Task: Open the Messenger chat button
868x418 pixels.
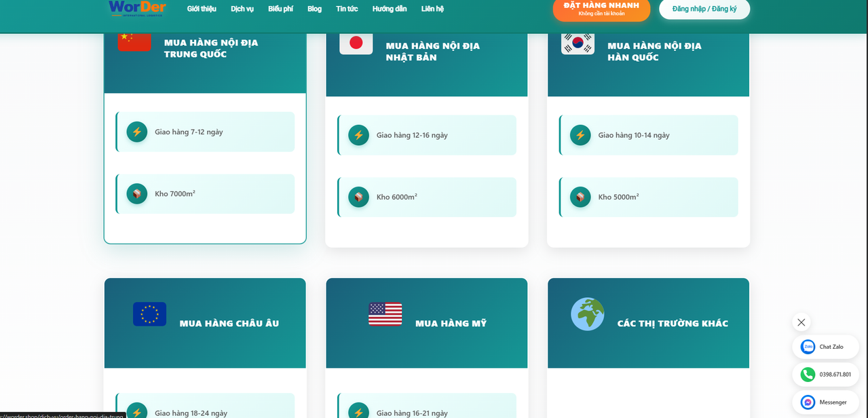Action: coord(825,402)
